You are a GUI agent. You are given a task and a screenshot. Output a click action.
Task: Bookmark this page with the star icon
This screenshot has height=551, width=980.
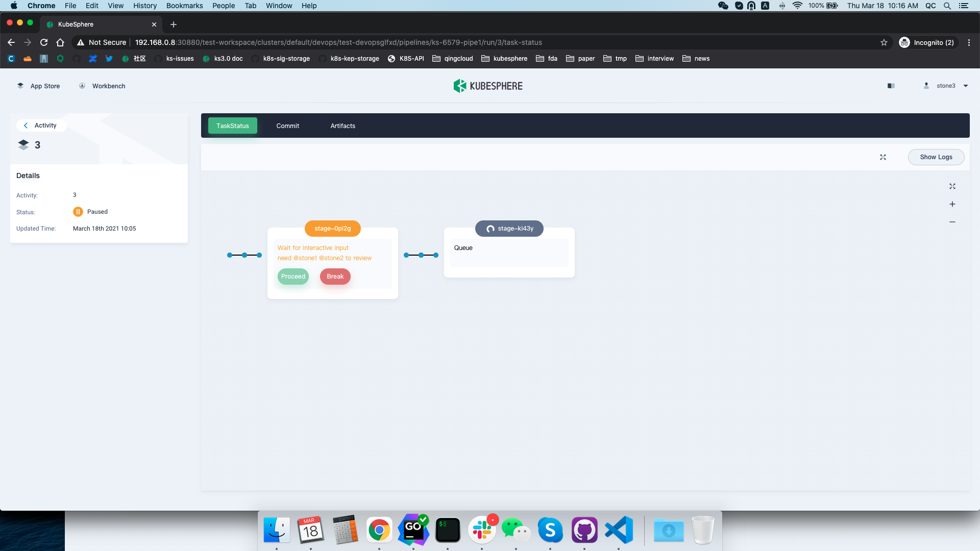point(884,42)
